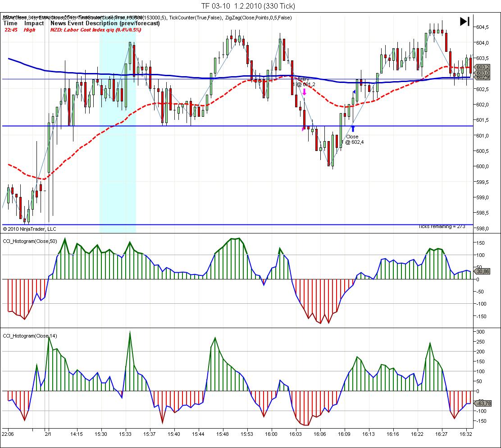Select the magenta down-arrow entry marker
The width and height of the screenshot is (501, 448).
pos(304,92)
